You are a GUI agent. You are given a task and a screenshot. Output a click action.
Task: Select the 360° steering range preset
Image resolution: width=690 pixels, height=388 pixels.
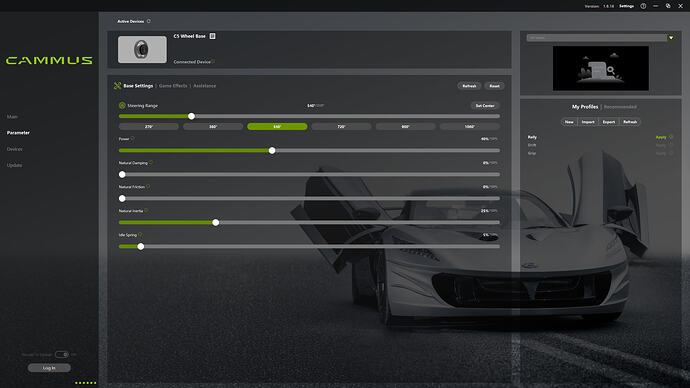click(x=213, y=127)
